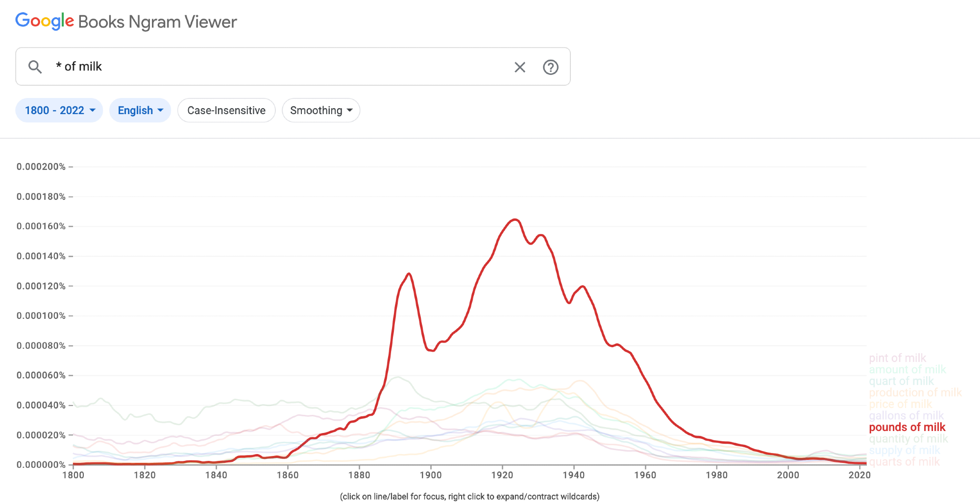Click the Google Books Ngram Viewer logo
The height and width of the screenshot is (504, 980).
point(126,22)
